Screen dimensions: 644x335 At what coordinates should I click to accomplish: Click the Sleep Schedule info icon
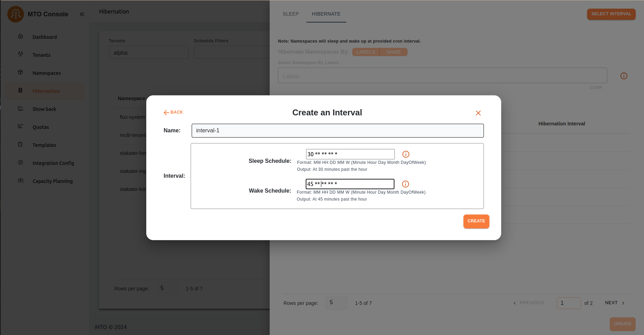[x=406, y=154]
